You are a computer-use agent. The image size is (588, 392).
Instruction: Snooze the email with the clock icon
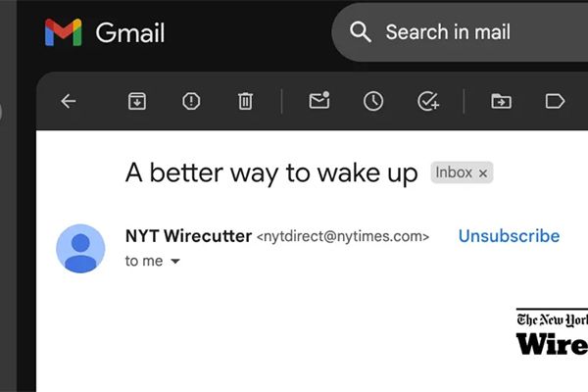coord(373,101)
